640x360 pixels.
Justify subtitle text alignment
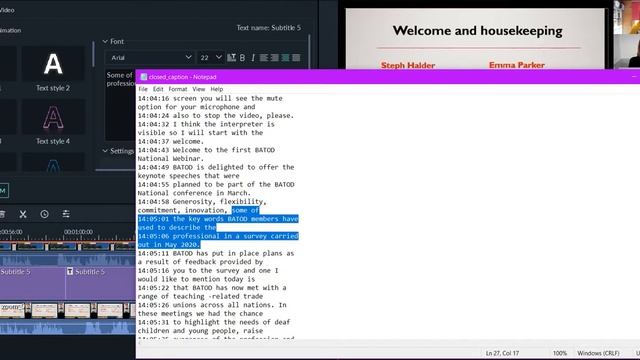pyautogui.click(x=296, y=58)
